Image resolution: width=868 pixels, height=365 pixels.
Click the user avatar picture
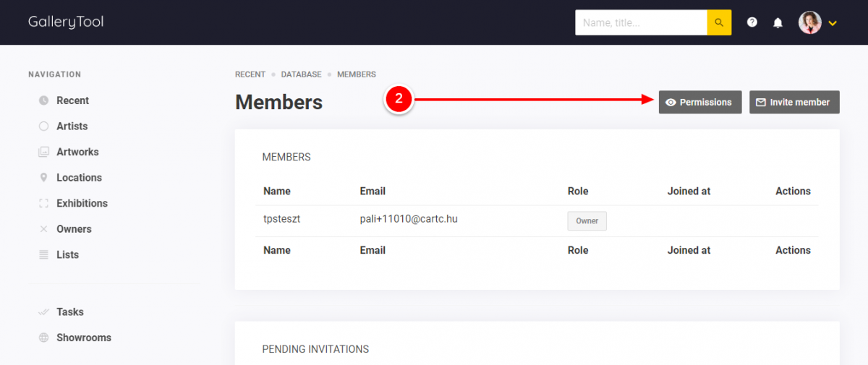coord(810,22)
